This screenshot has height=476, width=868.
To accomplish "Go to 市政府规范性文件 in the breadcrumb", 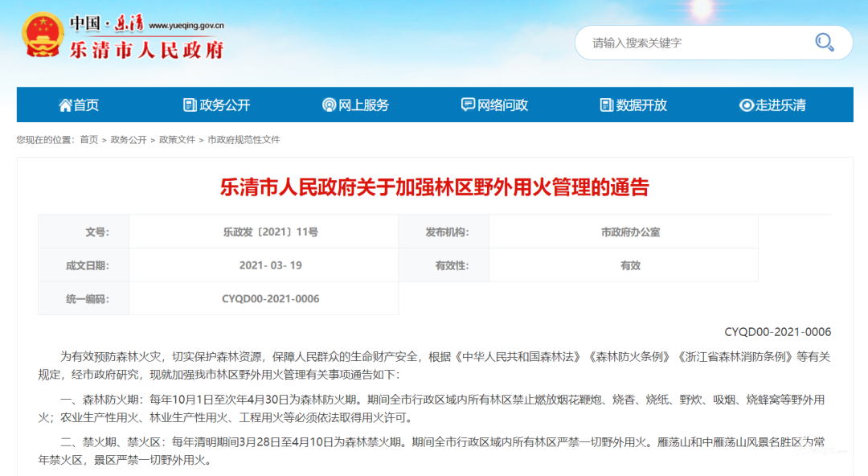I will click(244, 140).
